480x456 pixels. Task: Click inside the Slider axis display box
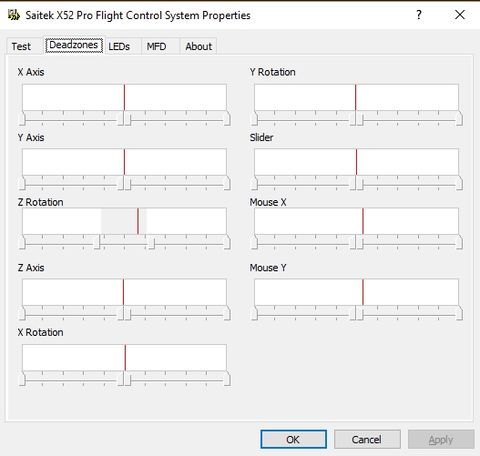[356, 162]
